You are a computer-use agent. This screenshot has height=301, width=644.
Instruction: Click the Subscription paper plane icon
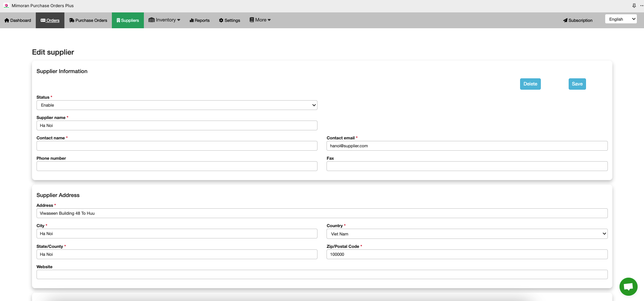(565, 20)
